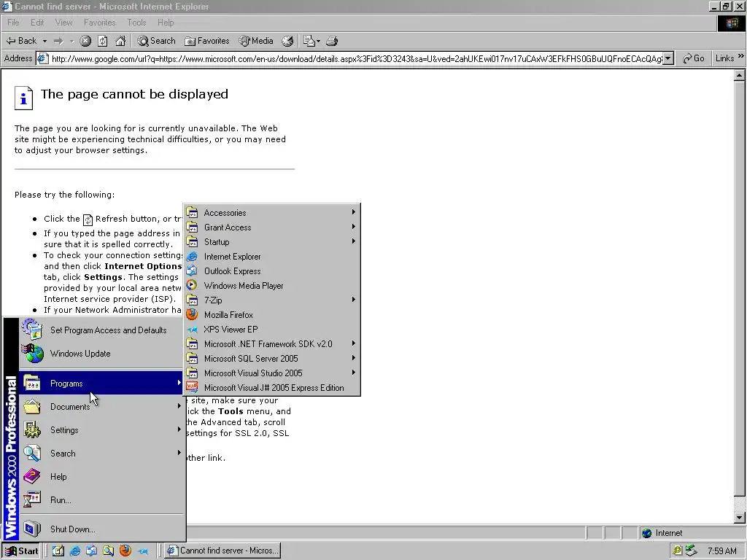The image size is (747, 560).
Task: Open the Favorites pane from toolbar
Action: point(206,41)
